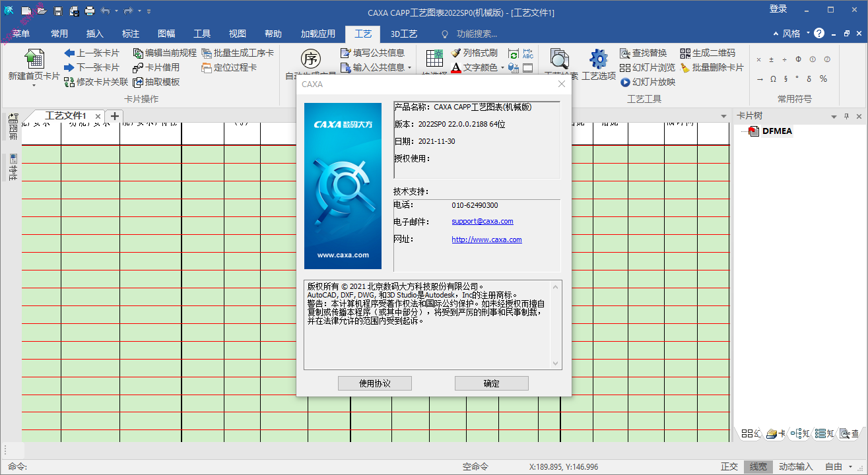This screenshot has height=475, width=868.
Task: Open Redo history dropdown arrow
Action: point(139,11)
